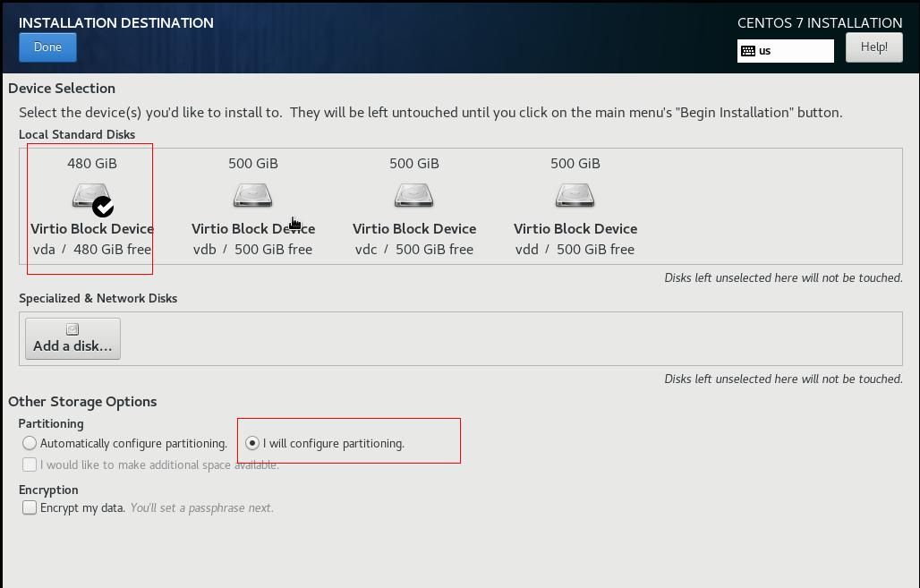This screenshot has width=920, height=588.
Task: Click the vdd / 500 GiB free label
Action: pos(575,250)
